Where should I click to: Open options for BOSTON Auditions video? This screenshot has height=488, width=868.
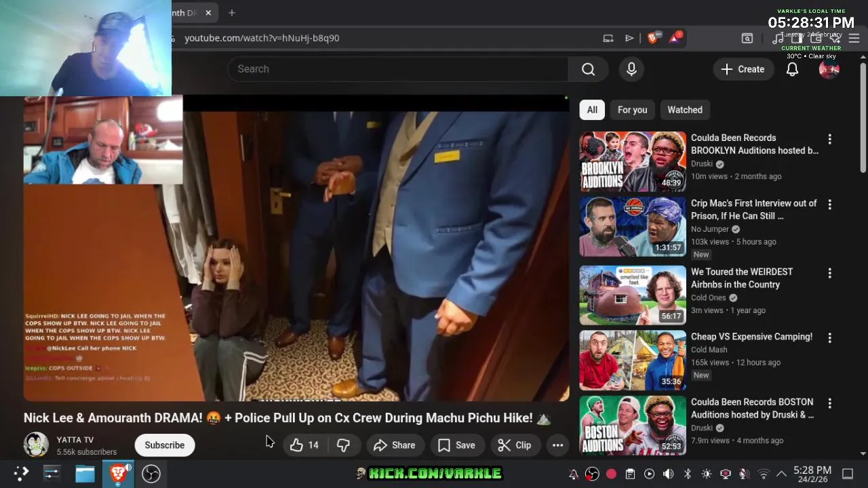click(829, 403)
